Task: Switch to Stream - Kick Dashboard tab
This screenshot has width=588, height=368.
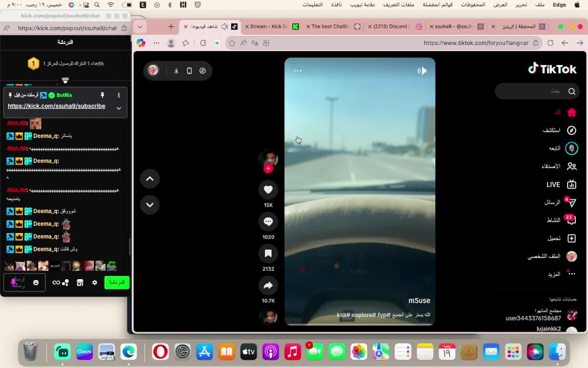Action: [272, 26]
